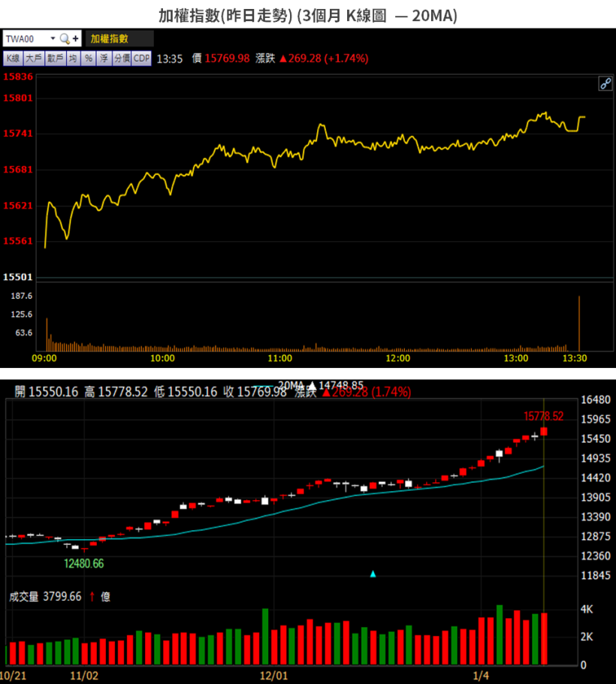Viewport: 616px width, 684px height.
Task: Click the 1/4 date axis label
Action: [481, 676]
